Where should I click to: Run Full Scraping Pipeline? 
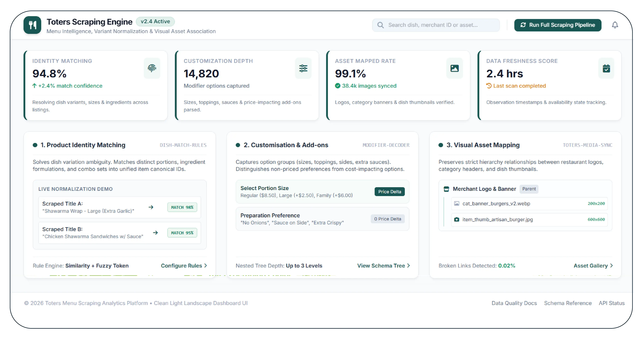(557, 25)
